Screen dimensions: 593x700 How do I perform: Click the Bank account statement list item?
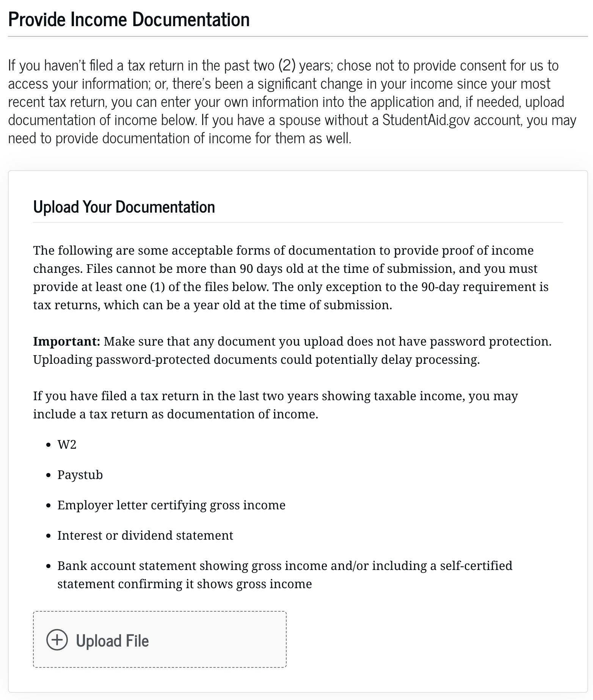[284, 565]
